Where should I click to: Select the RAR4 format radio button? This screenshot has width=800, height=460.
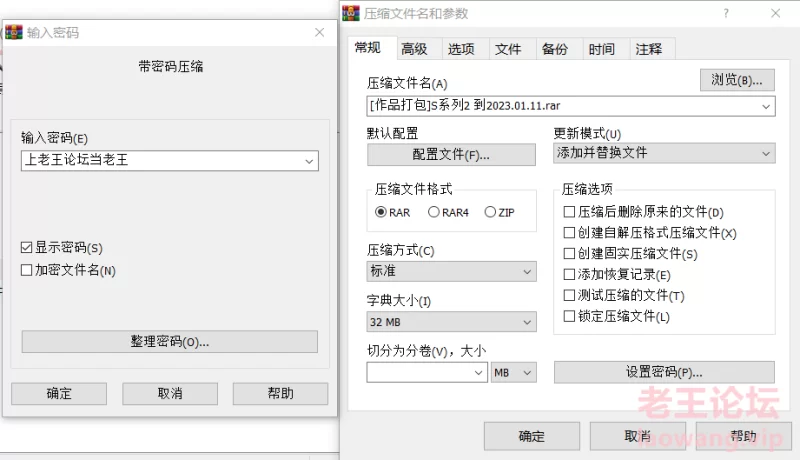point(434,212)
